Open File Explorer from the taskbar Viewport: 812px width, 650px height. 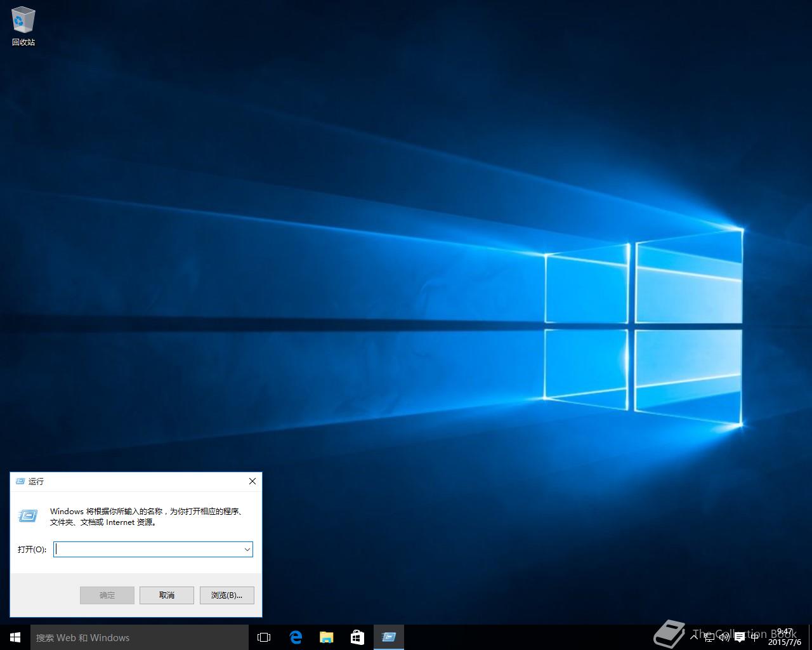[x=326, y=637]
